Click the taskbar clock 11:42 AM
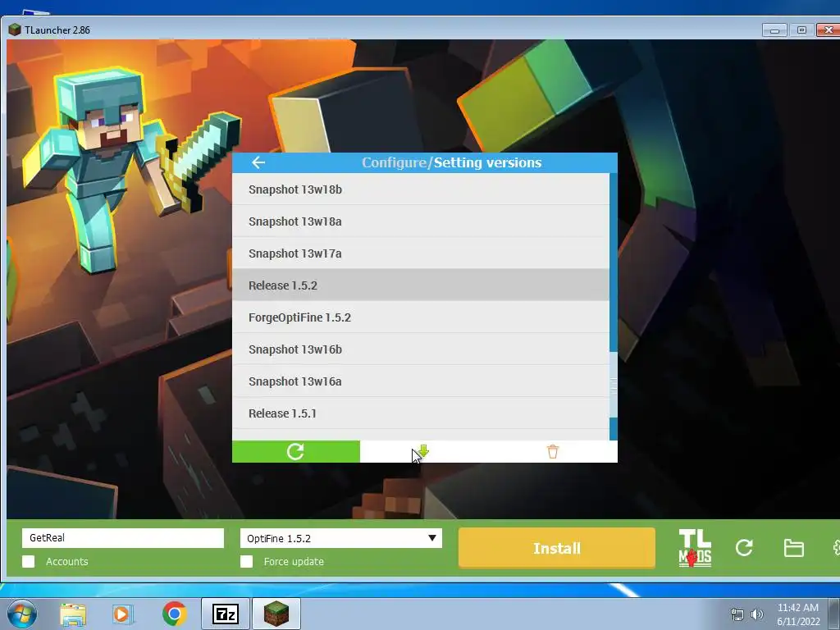 (x=797, y=608)
